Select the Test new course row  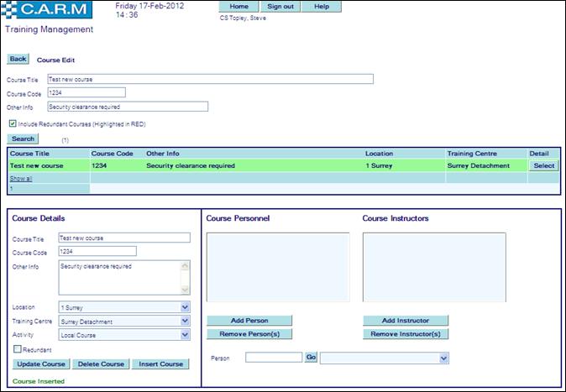(543, 166)
